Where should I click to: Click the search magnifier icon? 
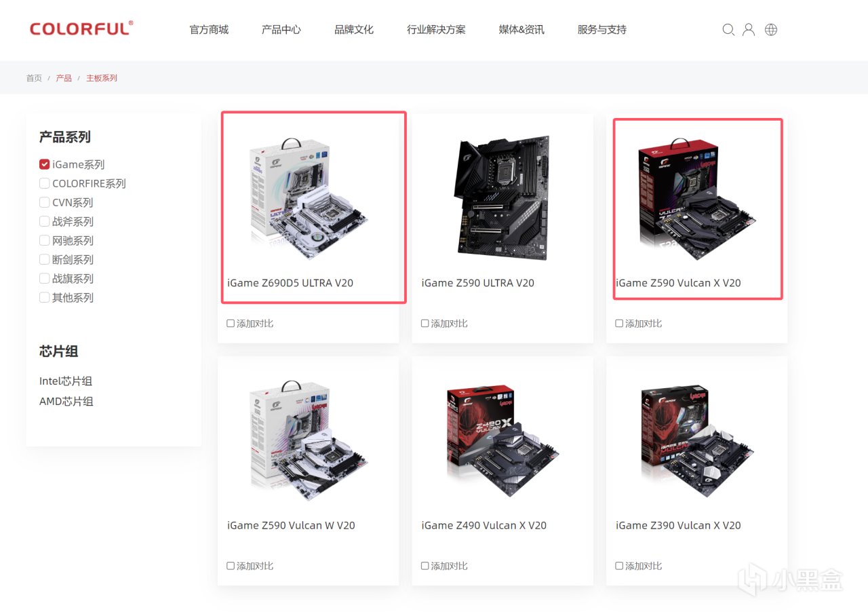(x=728, y=30)
